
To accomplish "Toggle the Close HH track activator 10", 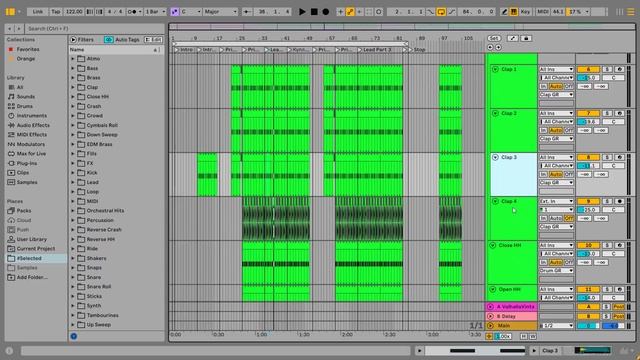I will coord(588,245).
